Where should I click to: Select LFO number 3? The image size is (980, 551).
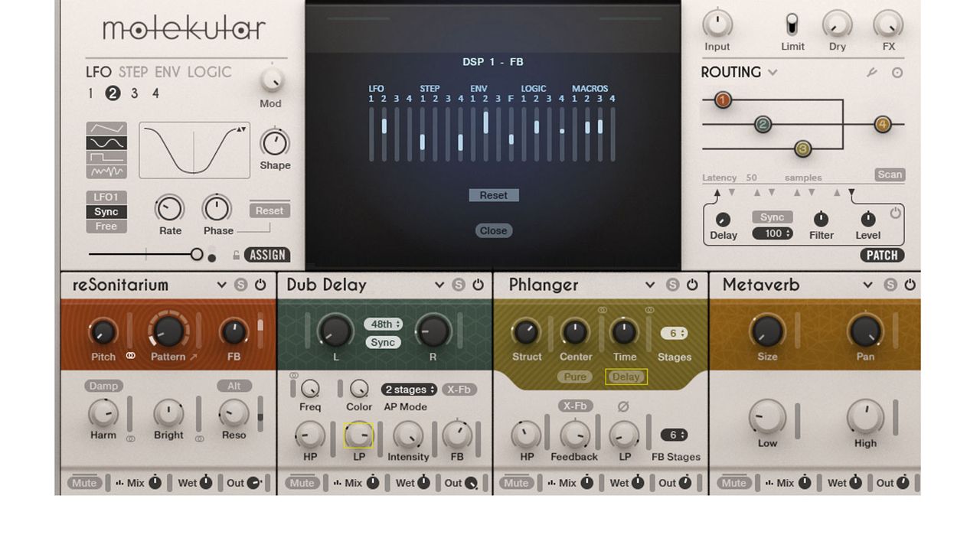click(x=134, y=93)
